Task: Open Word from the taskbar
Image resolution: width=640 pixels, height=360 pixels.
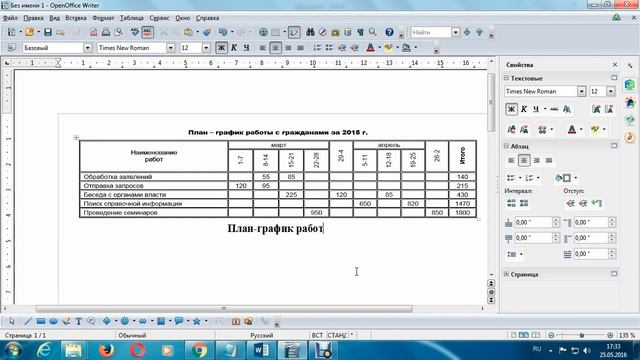Action: point(261,350)
